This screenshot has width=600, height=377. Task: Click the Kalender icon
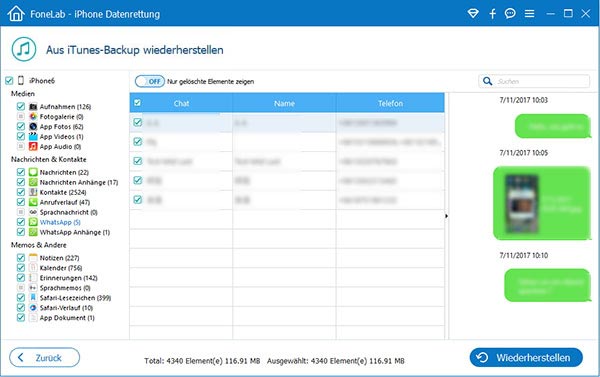click(33, 268)
